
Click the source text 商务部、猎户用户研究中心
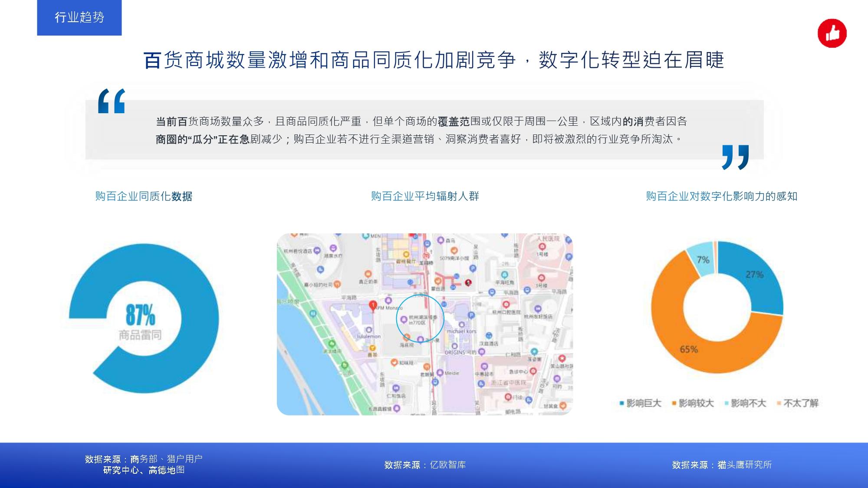(144, 465)
